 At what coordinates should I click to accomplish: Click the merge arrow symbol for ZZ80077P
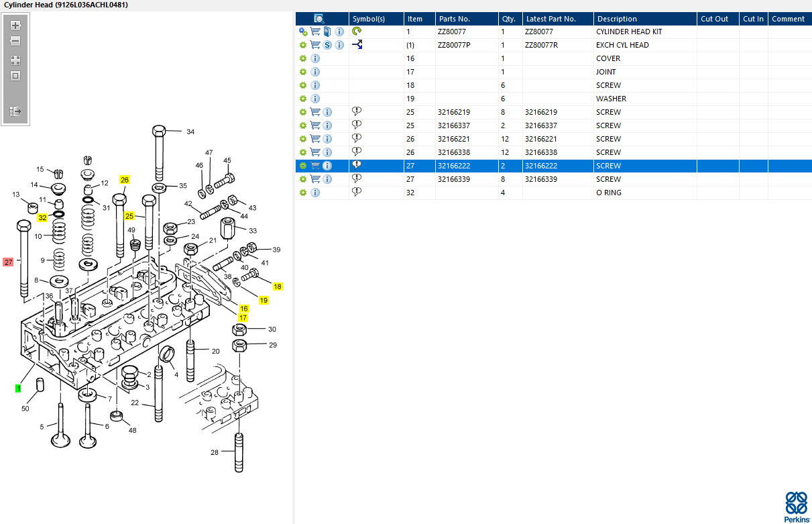[357, 45]
